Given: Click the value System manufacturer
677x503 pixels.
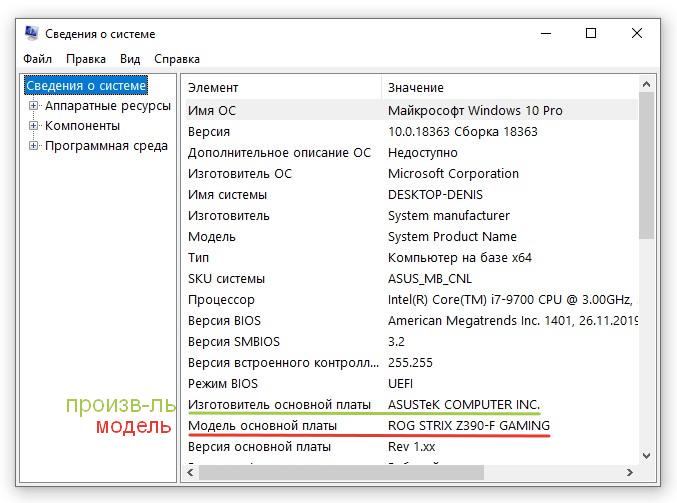Looking at the screenshot, I should pyautogui.click(x=449, y=215).
